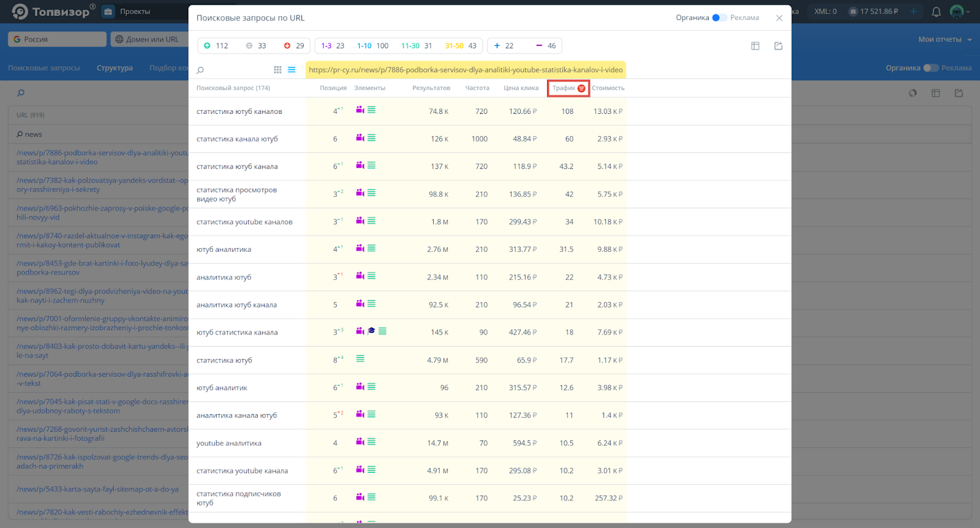Screen dimensions: 980x528
Task: Click background column settings icon
Action: pos(935,93)
